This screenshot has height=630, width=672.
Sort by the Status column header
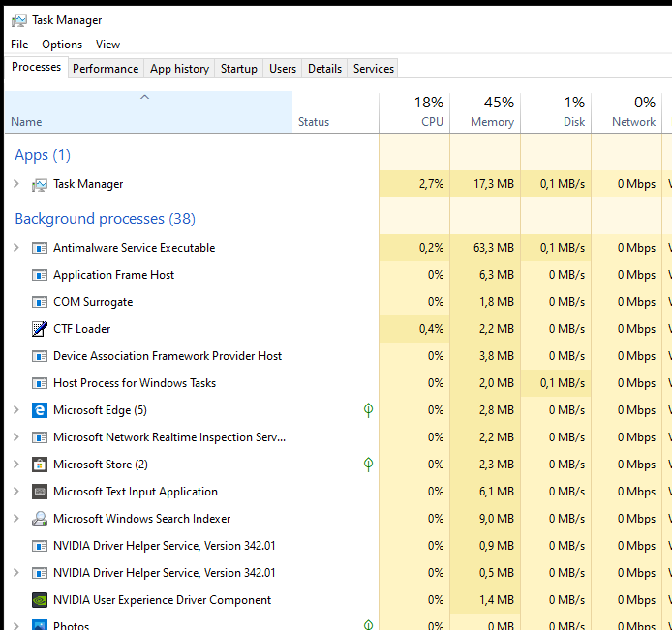[x=336, y=111]
